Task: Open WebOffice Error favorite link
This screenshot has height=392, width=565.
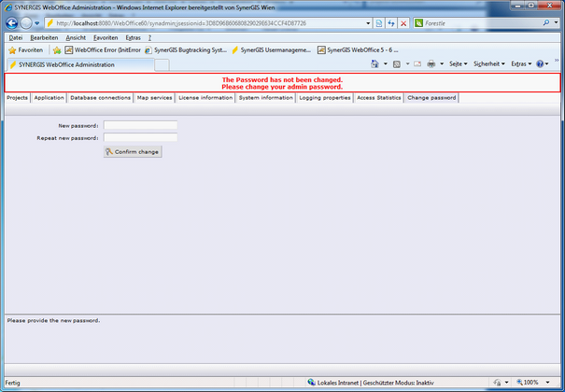Action: (103, 50)
